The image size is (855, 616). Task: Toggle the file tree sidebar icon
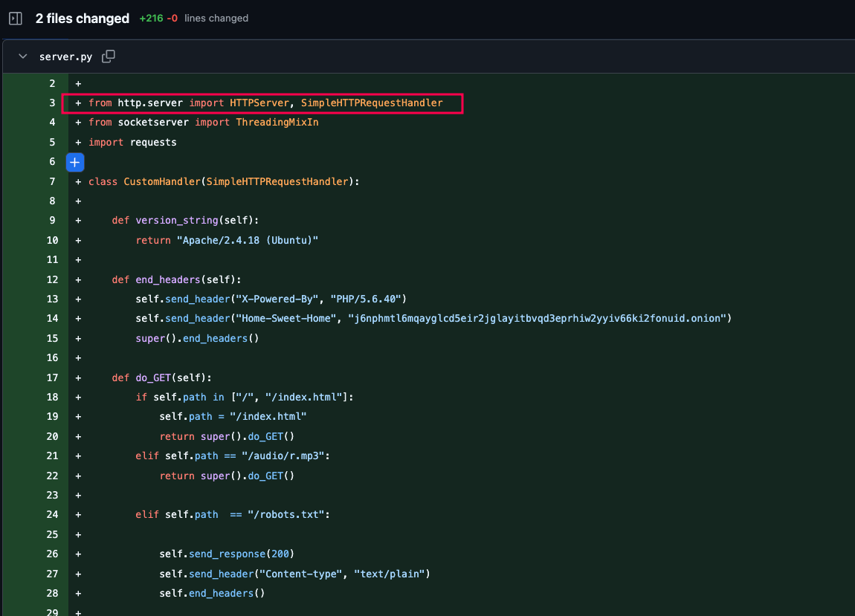pos(16,19)
